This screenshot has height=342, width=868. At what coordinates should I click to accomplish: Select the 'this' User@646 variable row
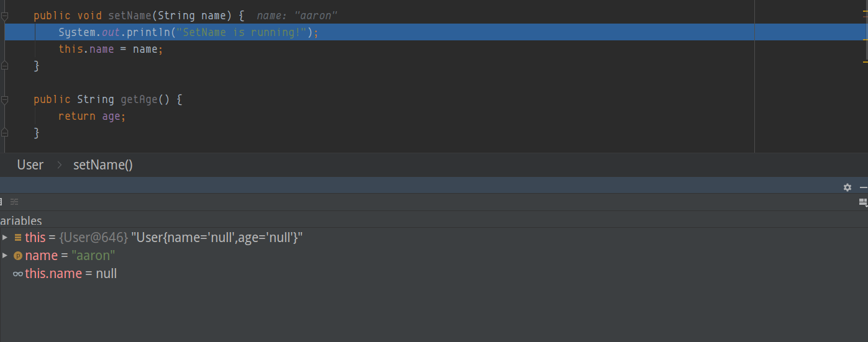pyautogui.click(x=163, y=238)
